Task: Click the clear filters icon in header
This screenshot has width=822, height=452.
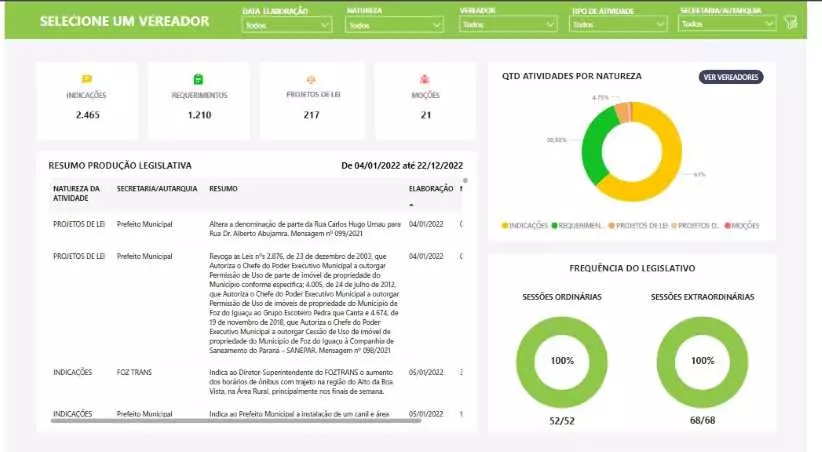Action: coord(791,23)
